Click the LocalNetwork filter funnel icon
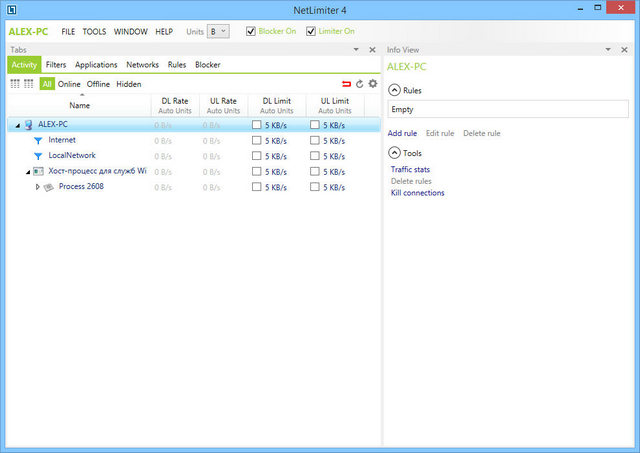The height and width of the screenshot is (453, 640). pyautogui.click(x=38, y=156)
